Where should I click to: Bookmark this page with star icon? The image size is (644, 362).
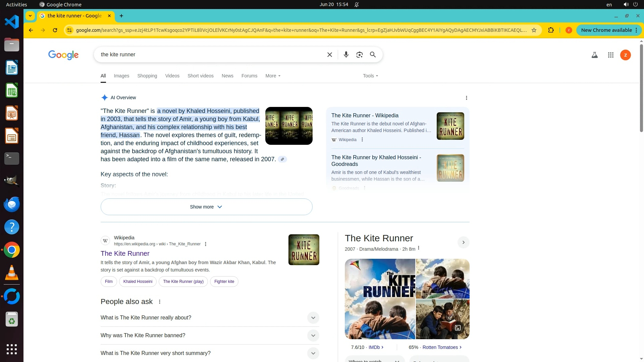point(534,30)
